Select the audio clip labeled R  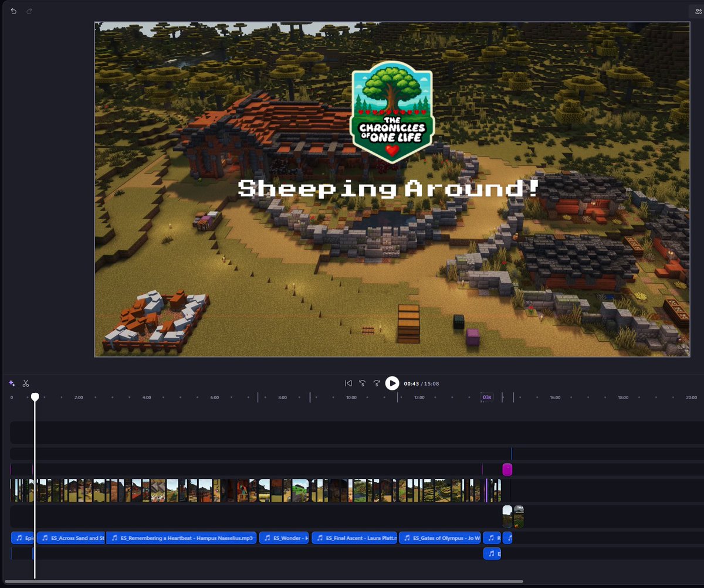[x=492, y=538]
